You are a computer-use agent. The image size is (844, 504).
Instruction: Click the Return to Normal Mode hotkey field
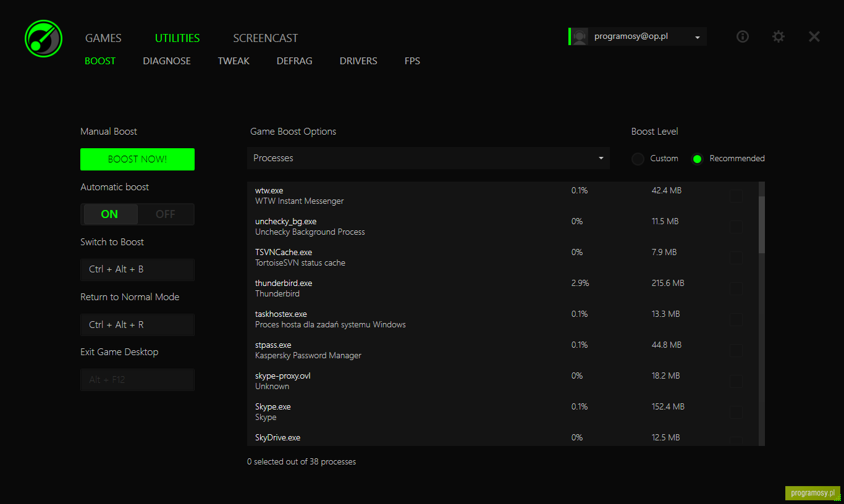coord(137,325)
